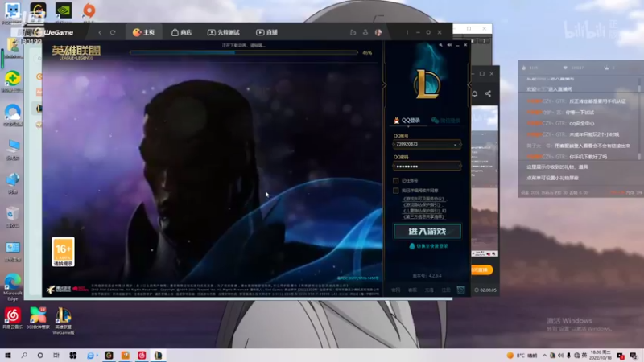
Task: Open the children's privacy protection link
Action: 422,211
